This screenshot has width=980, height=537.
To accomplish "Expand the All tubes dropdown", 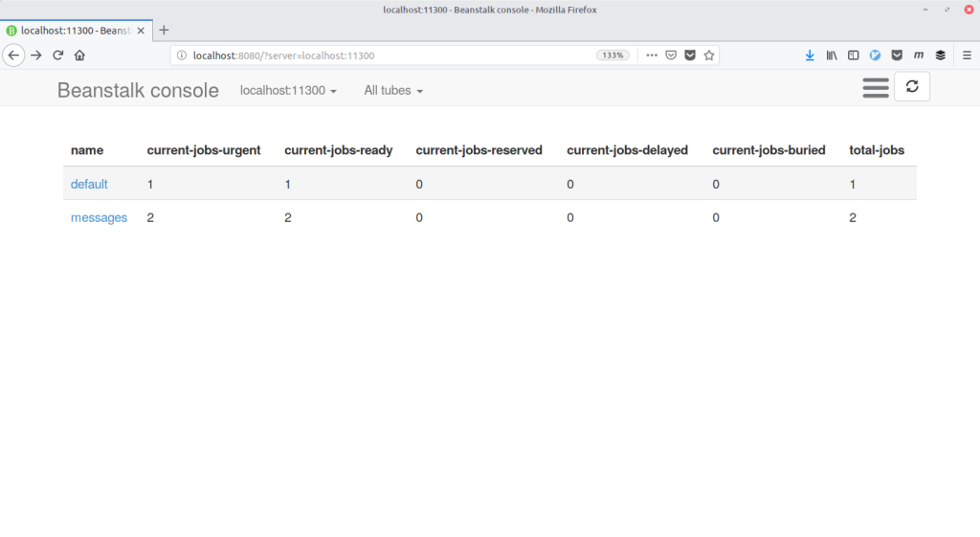I will pyautogui.click(x=393, y=91).
